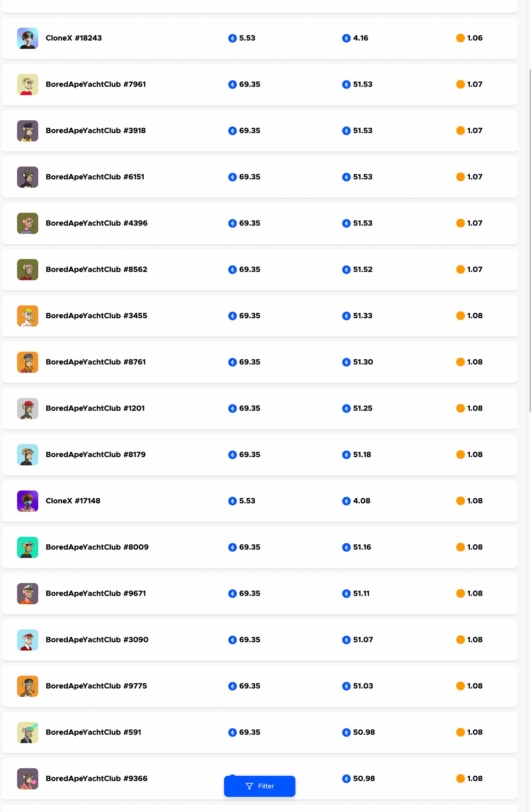
Task: Open the BoredApeYachtClub #591 laser-eyes avatar
Action: coord(28,732)
